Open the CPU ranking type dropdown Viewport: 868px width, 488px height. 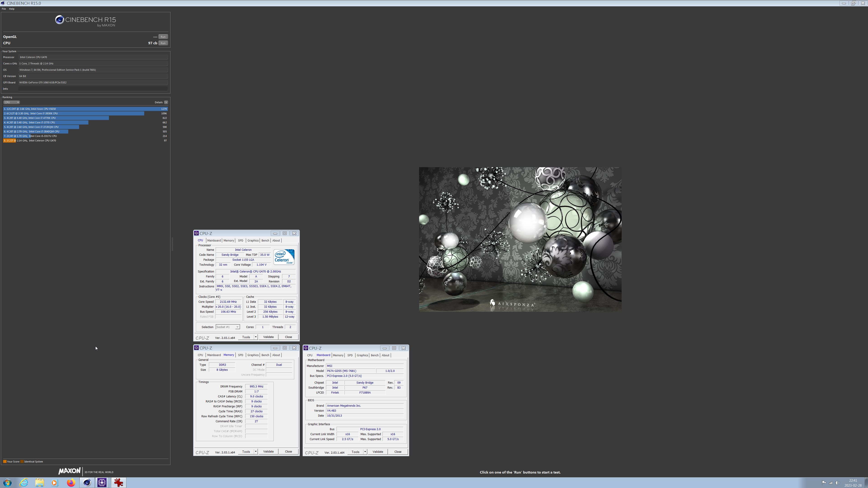pyautogui.click(x=12, y=102)
